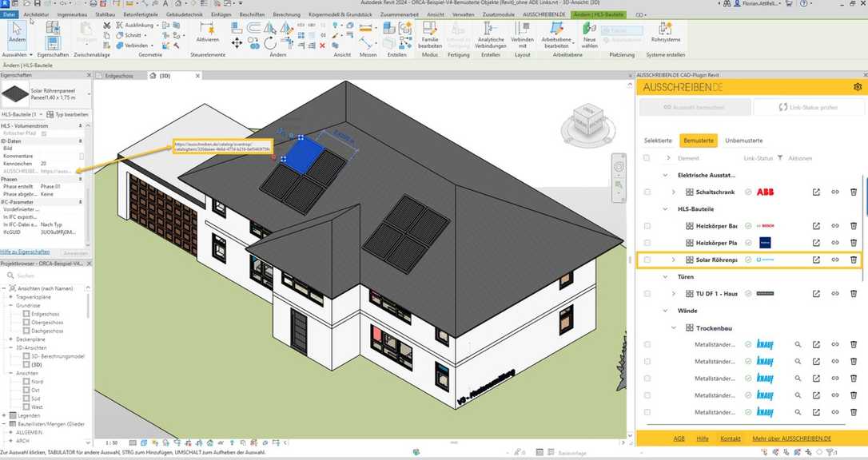Viewport: 868px width, 460px height.
Task: Delete the Solar Röhrenpaneel entry via trash icon
Action: point(852,258)
